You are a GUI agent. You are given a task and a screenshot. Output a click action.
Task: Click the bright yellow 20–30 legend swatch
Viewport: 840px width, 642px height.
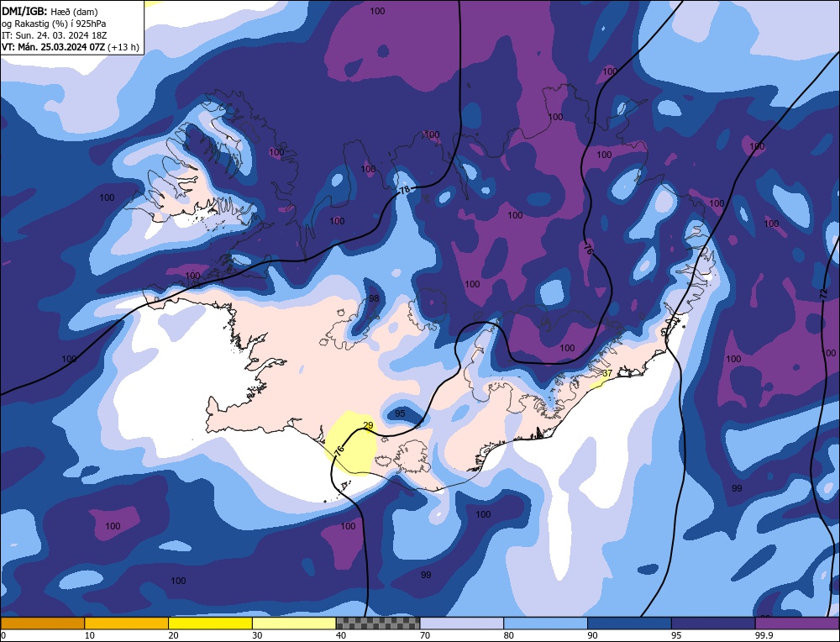tap(211, 623)
